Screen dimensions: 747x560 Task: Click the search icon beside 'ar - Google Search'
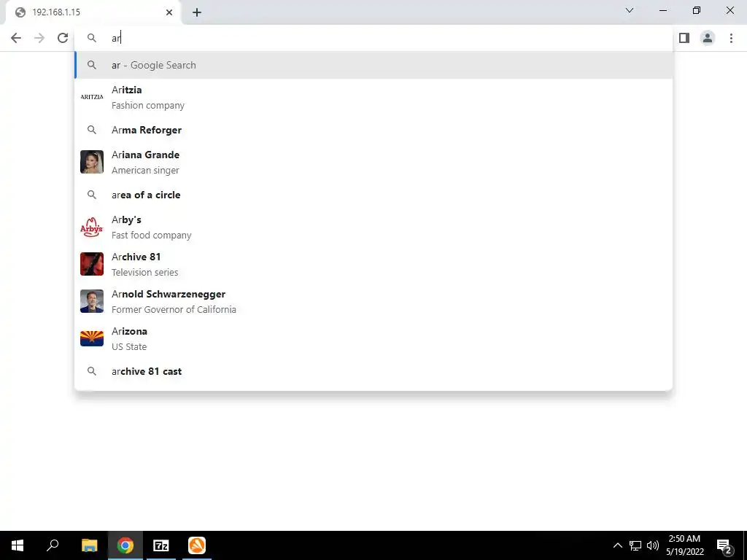(92, 65)
